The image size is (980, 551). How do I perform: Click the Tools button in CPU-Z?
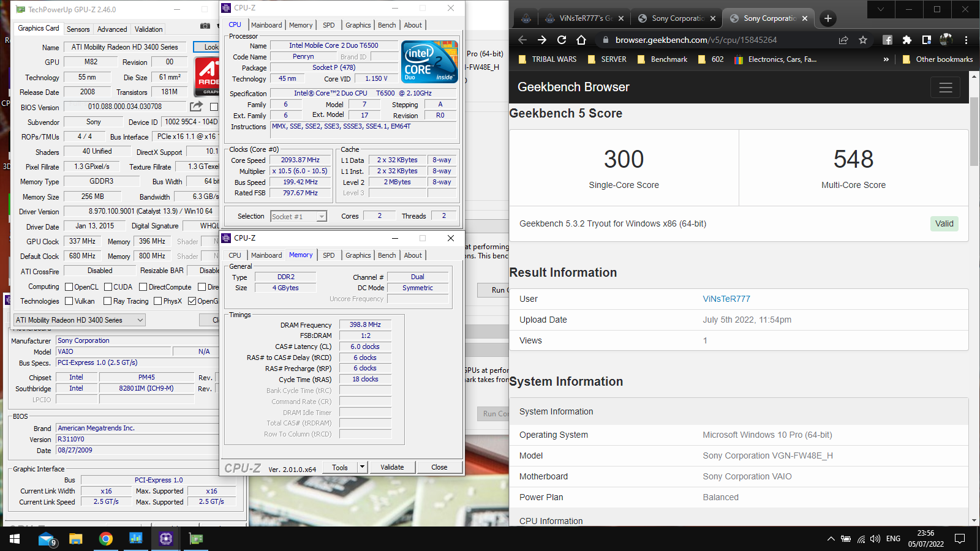click(x=340, y=467)
